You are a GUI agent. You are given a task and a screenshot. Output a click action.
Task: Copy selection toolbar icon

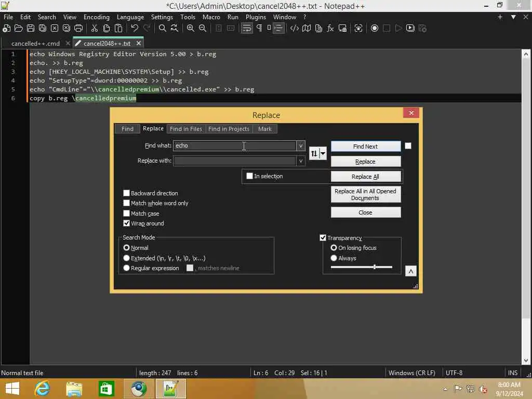107,28
